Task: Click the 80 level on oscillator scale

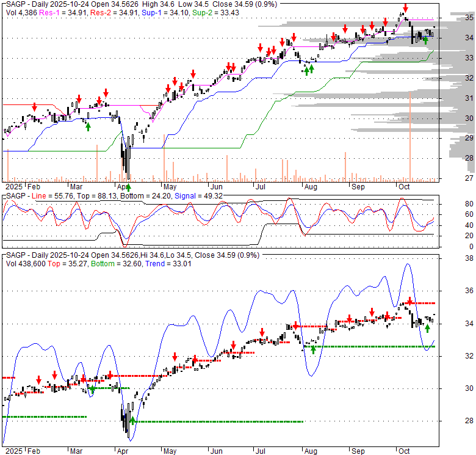Action: tap(452, 204)
